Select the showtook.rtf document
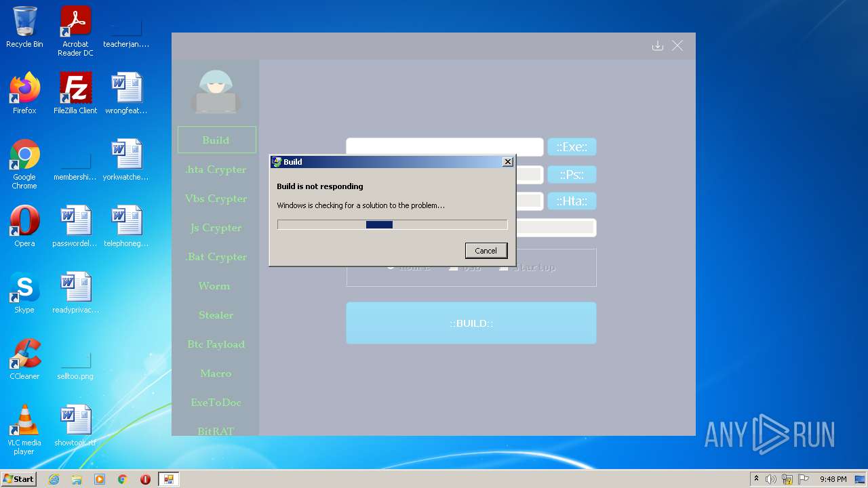 (x=75, y=426)
